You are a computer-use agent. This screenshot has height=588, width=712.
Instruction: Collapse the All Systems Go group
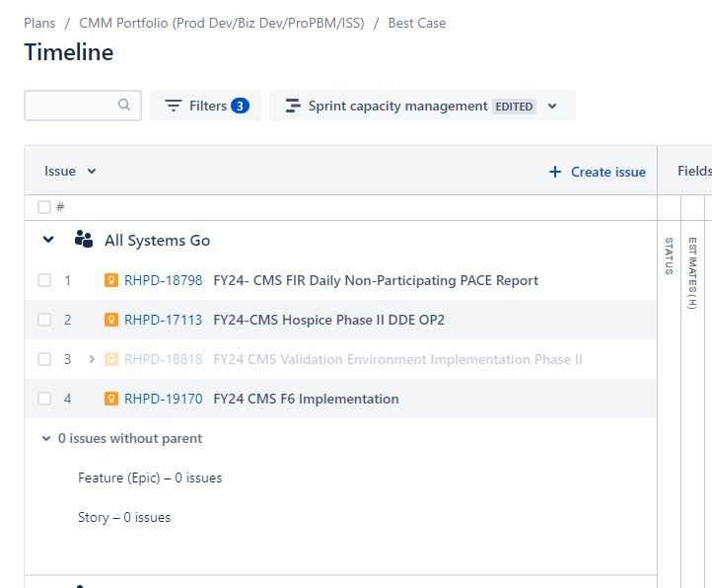(x=48, y=239)
